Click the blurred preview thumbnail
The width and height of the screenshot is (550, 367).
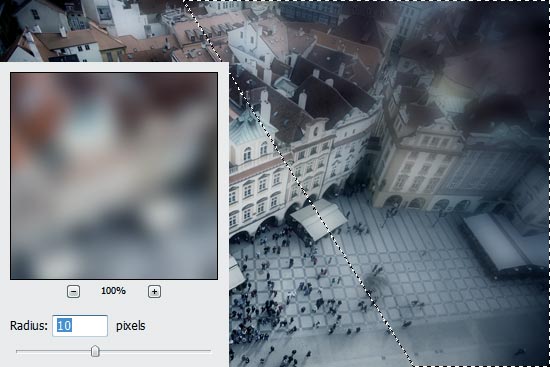114,176
